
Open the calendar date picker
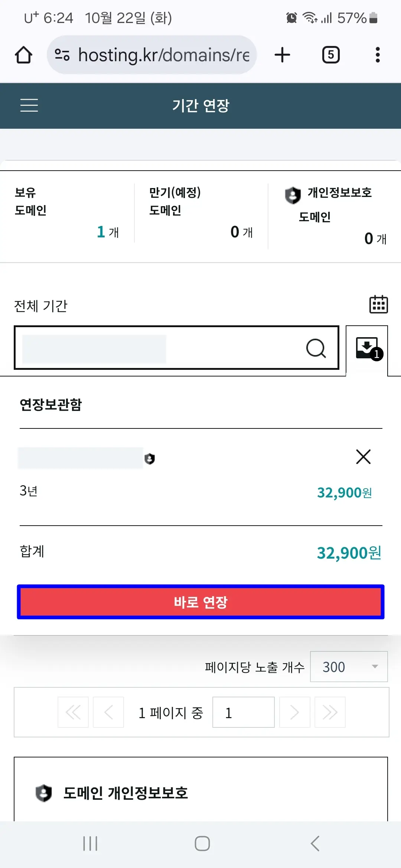tap(379, 306)
